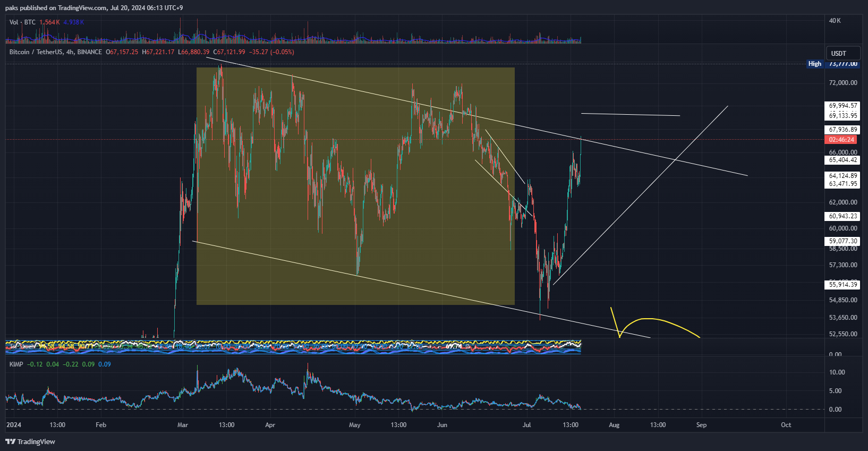Click the Jul label on time axis
868x451 pixels.
click(x=526, y=425)
